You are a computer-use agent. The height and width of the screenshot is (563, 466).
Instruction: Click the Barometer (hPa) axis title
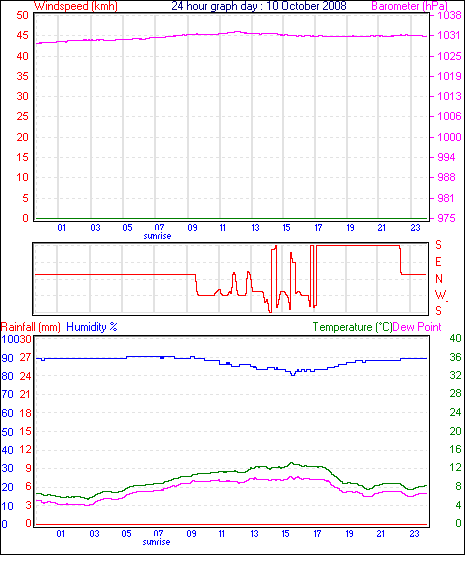[x=409, y=6]
